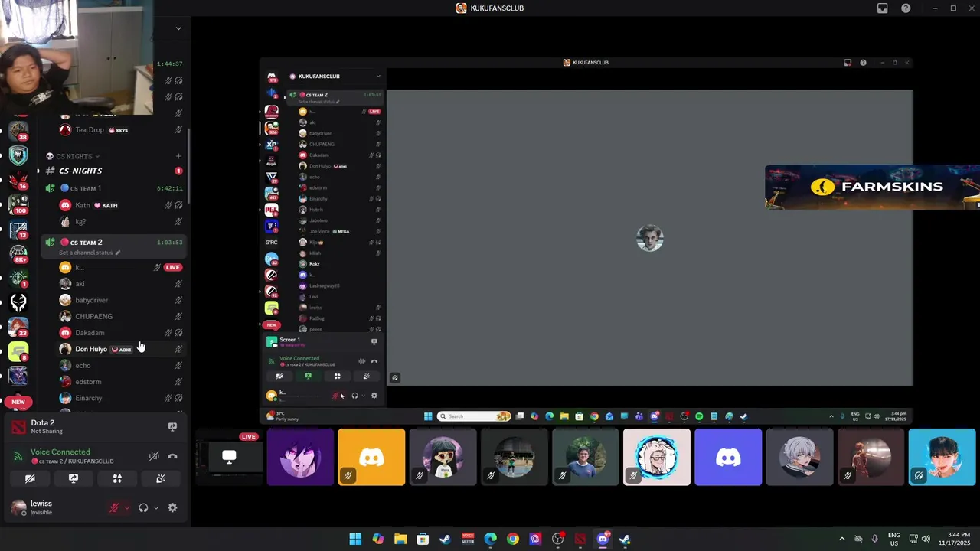Open headphone output options arrow

point(155,507)
